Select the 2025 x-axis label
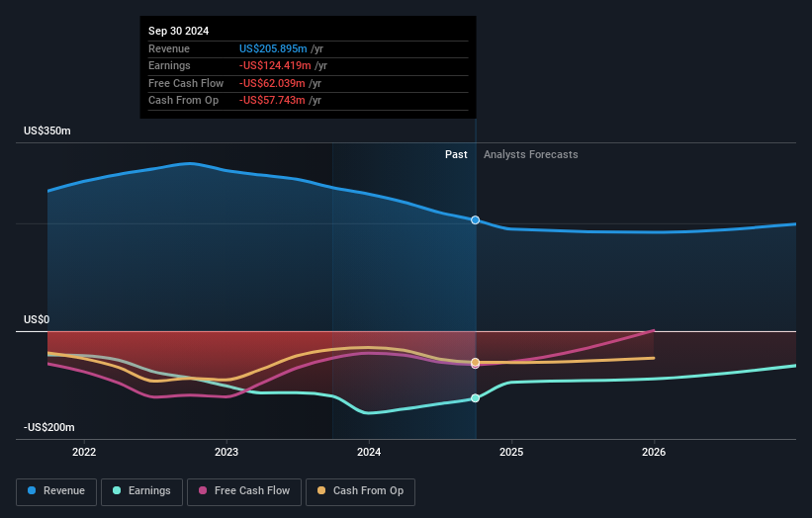The height and width of the screenshot is (518, 812). coord(511,452)
